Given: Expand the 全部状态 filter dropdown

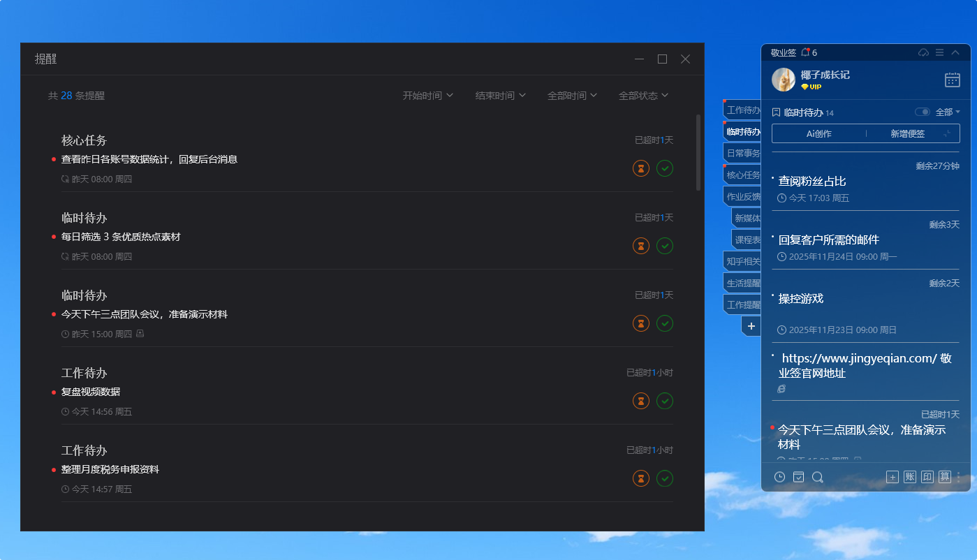Looking at the screenshot, I should point(644,96).
